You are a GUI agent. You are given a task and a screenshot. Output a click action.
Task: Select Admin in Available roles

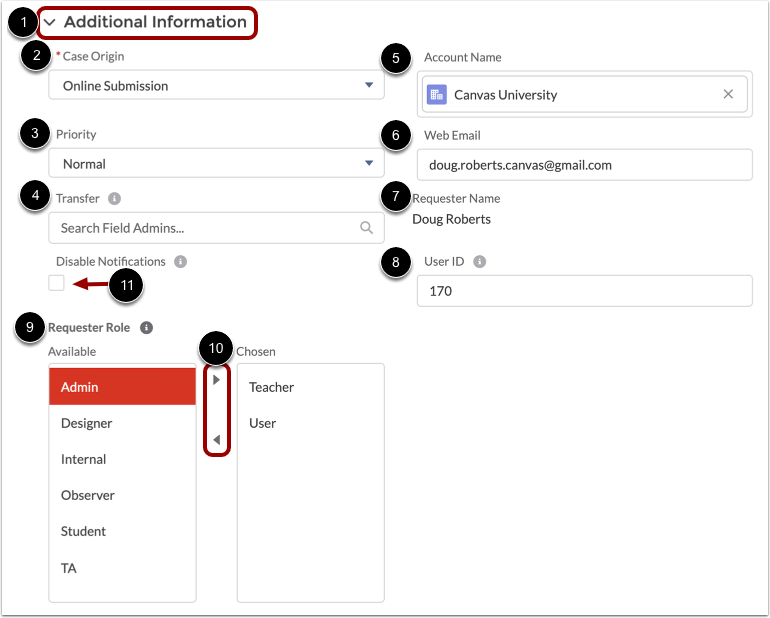point(122,387)
